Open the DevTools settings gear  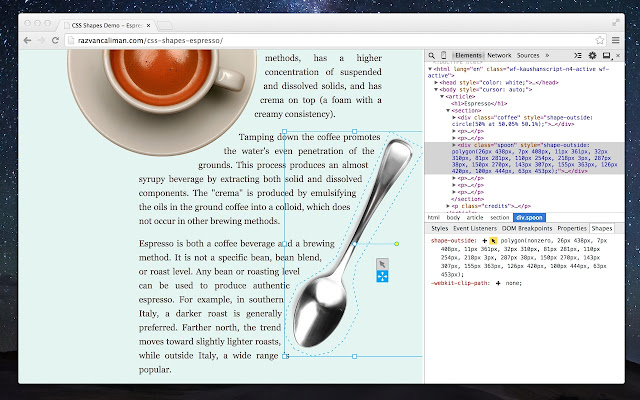[592, 55]
